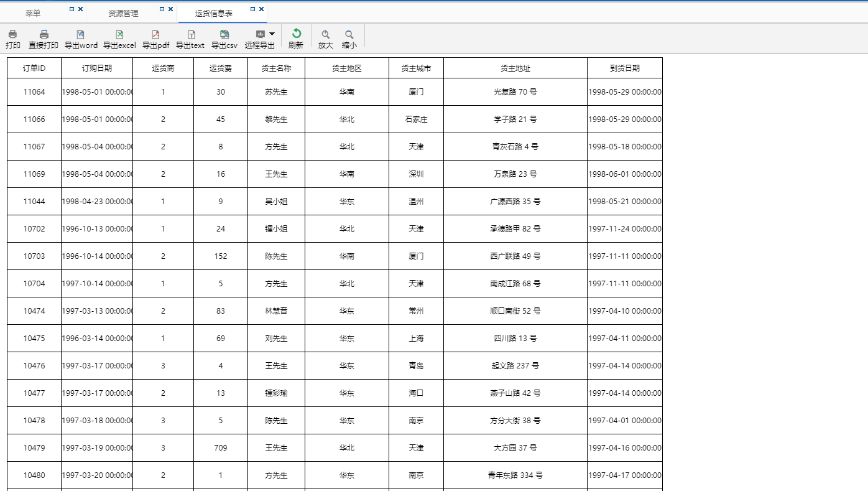The height and width of the screenshot is (491, 868).
Task: Export report using 导出text icon
Action: [191, 34]
